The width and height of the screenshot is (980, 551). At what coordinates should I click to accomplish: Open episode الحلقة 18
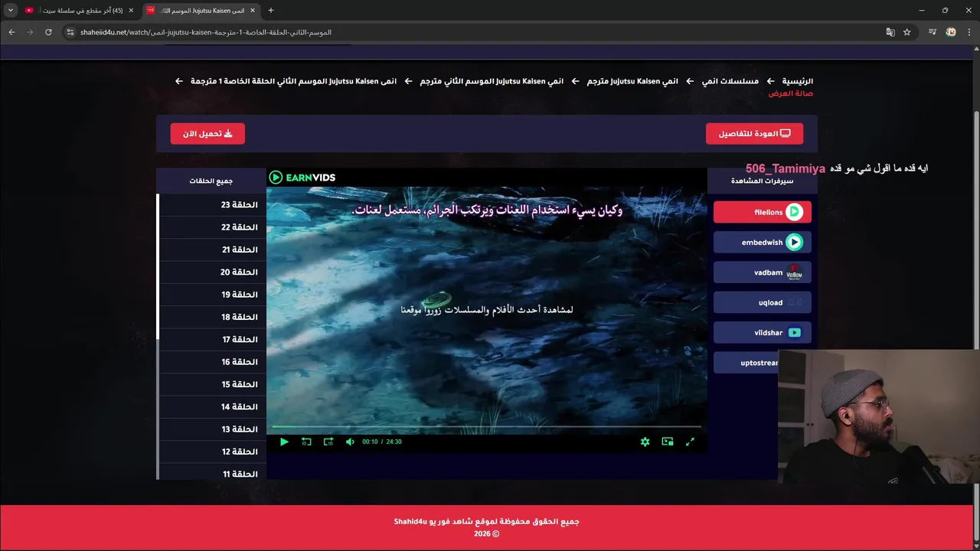(211, 317)
